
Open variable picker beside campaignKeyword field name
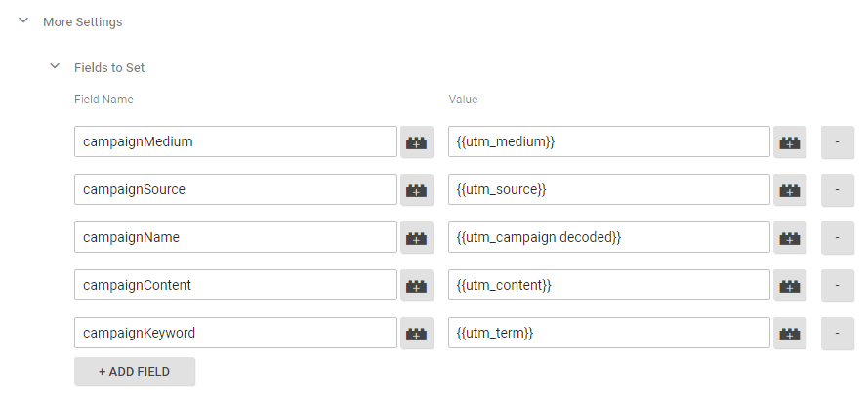pyautogui.click(x=417, y=333)
